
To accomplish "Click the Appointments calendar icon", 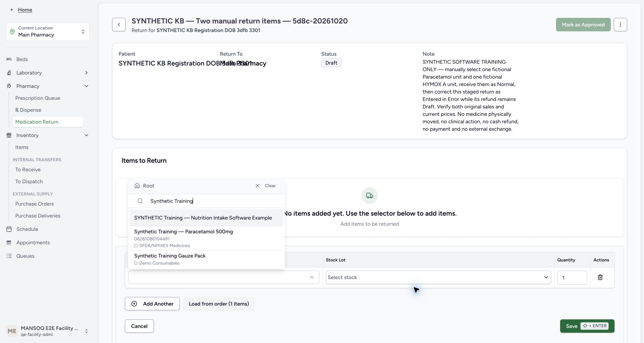I will coord(9,242).
